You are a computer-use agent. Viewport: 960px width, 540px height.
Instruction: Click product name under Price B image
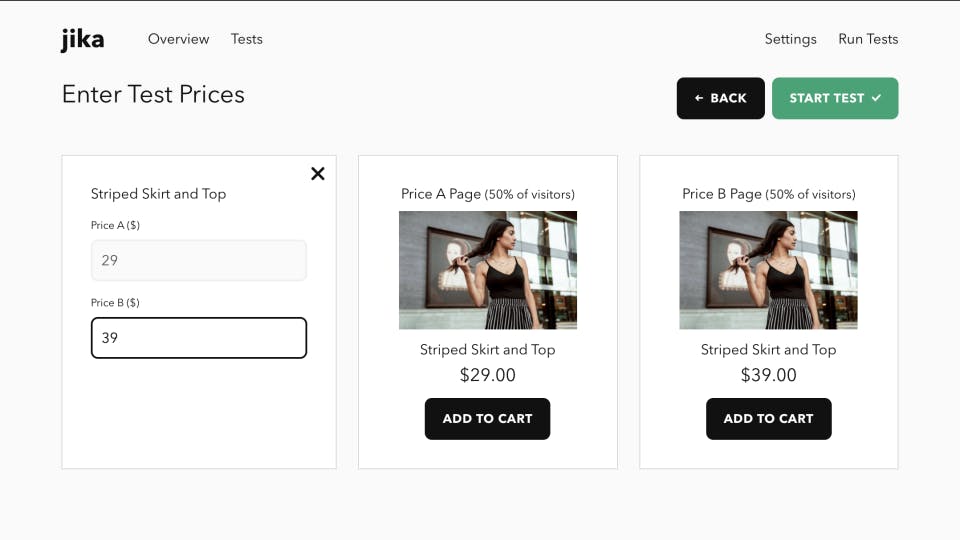[x=768, y=349]
